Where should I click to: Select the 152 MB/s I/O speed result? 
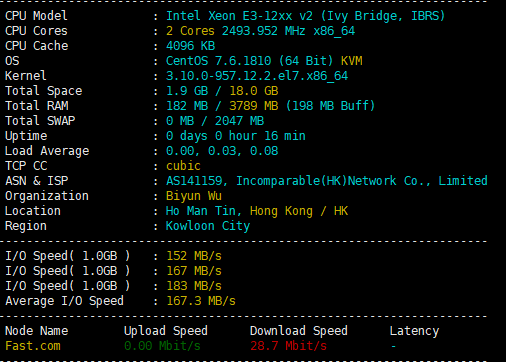point(194,256)
